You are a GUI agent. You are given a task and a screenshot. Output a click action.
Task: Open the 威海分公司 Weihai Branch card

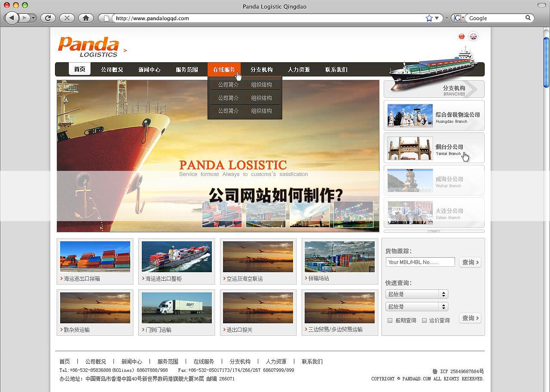click(434, 180)
